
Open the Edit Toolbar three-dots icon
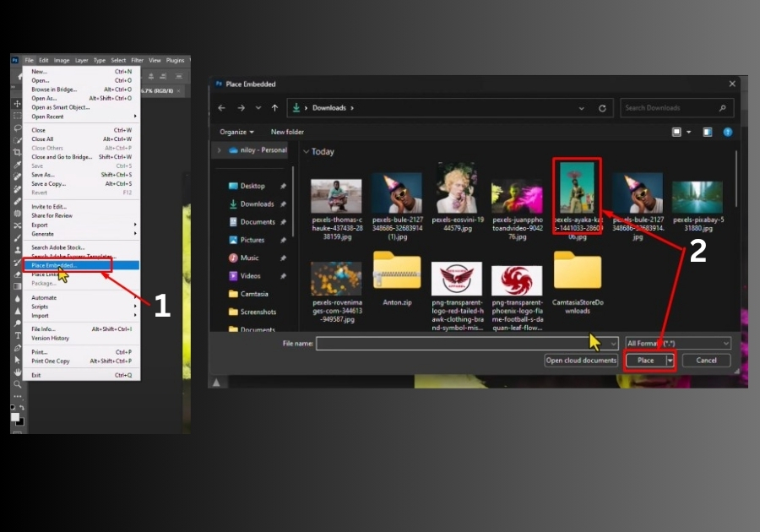point(18,396)
